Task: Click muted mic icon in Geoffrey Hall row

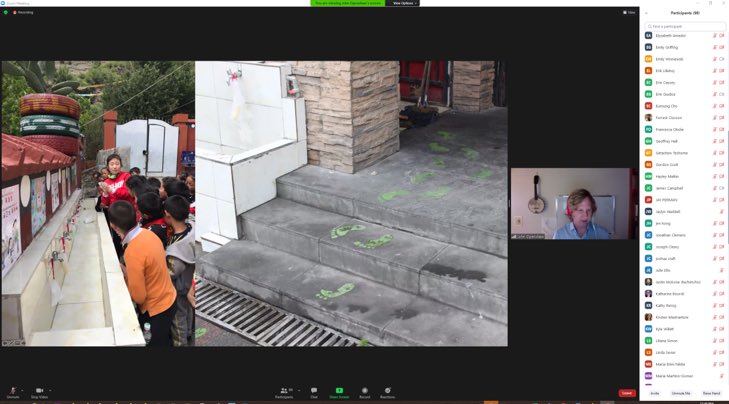Action: pos(715,141)
